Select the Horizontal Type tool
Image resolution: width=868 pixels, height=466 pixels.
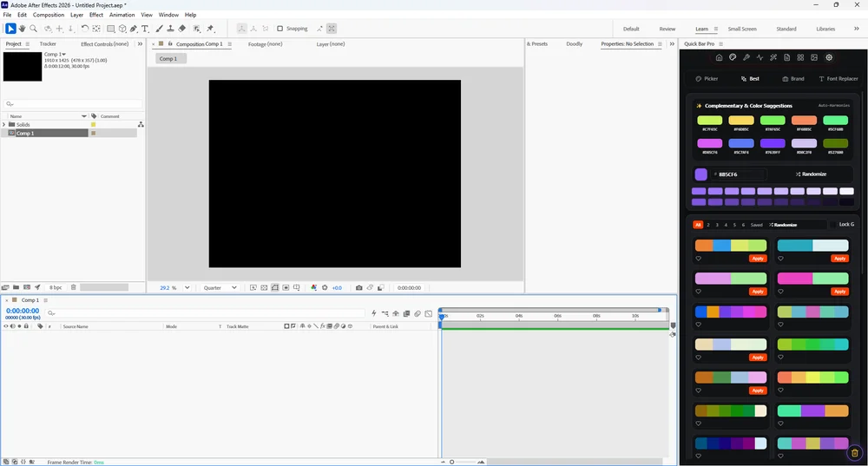[x=145, y=29]
